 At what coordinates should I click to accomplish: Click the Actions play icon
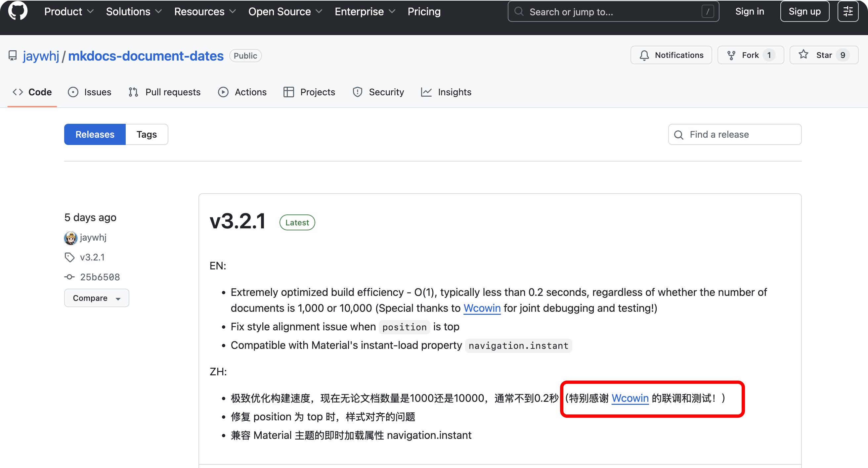223,92
